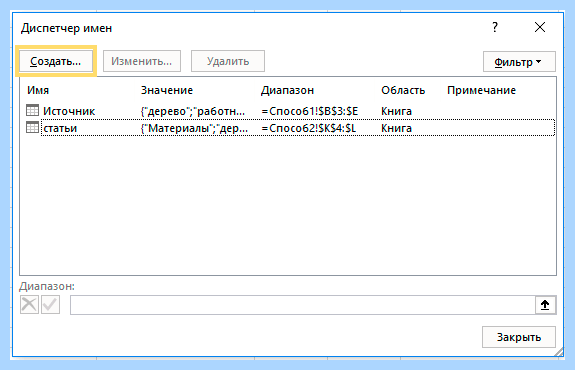Sort by the Имя column header
The image size is (575, 370).
point(38,90)
